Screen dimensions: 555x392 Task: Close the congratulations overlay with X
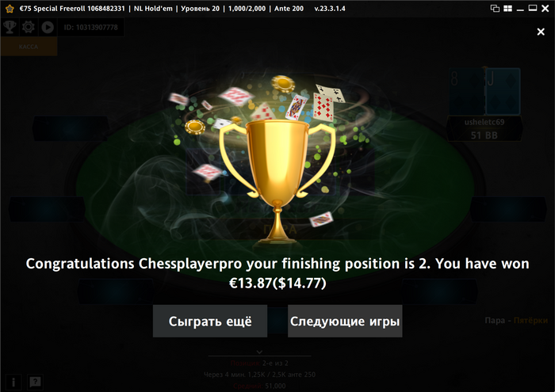click(x=541, y=32)
